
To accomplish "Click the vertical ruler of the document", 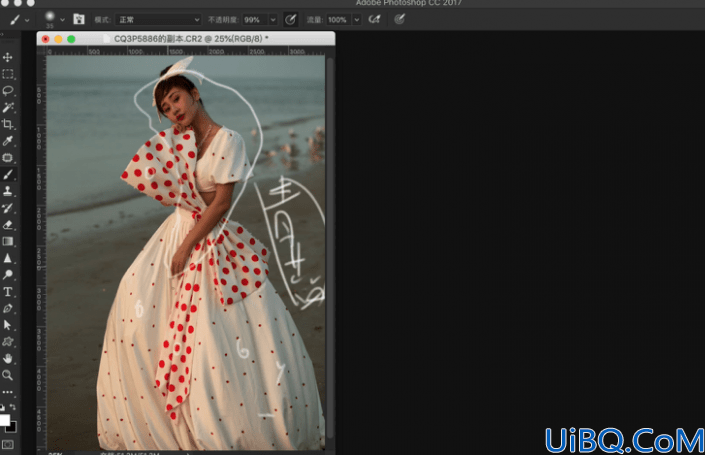I will (42, 252).
